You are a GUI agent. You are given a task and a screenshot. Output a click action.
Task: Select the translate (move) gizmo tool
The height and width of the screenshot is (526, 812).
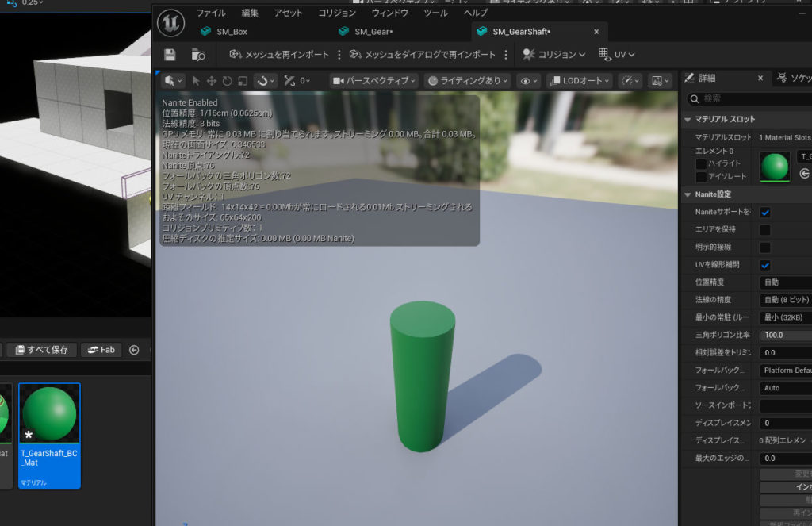(212, 81)
